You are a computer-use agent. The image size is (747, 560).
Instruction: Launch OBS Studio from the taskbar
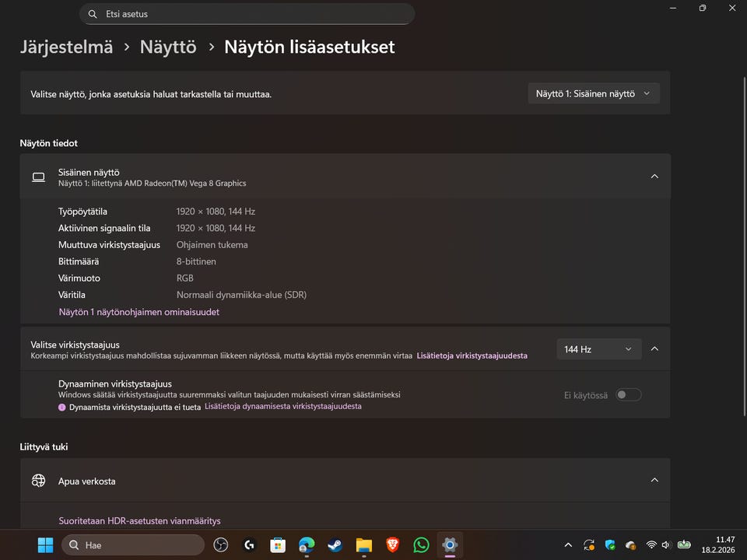click(x=220, y=544)
